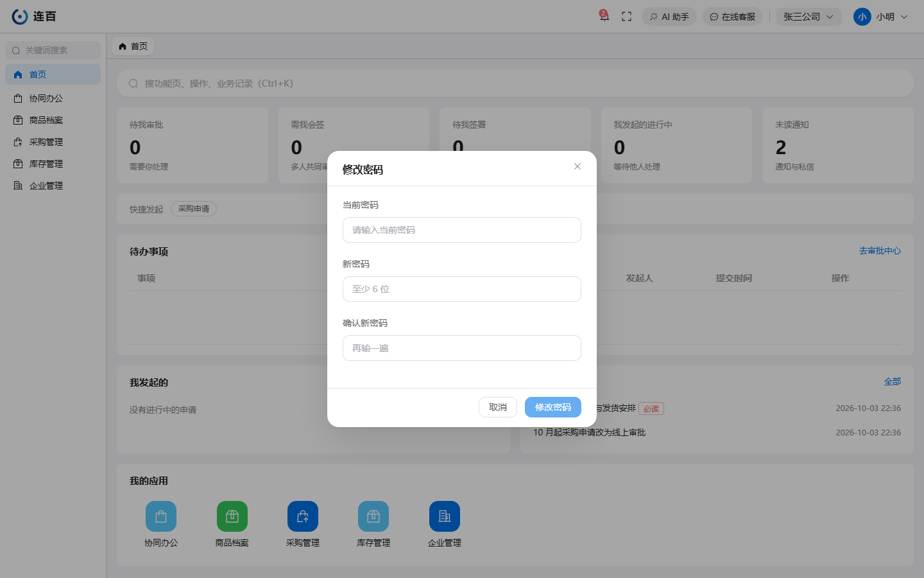Open 商品档案 in the sidebar
Image resolution: width=924 pixels, height=578 pixels.
click(53, 120)
